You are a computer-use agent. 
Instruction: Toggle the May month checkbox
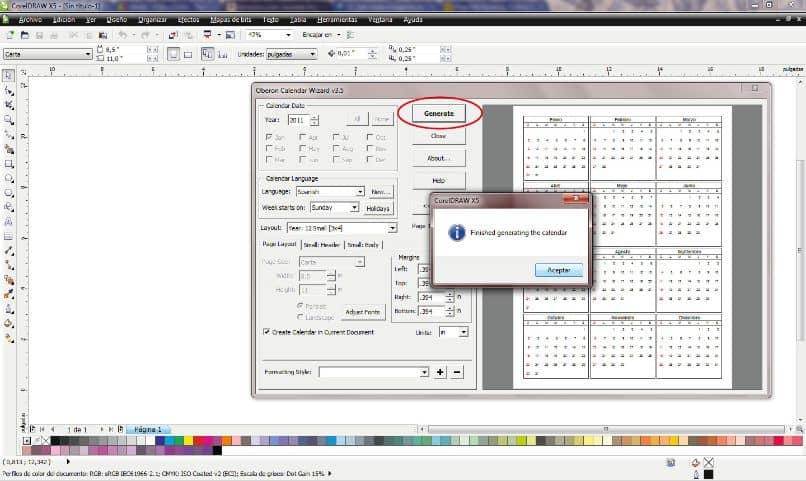click(x=302, y=149)
